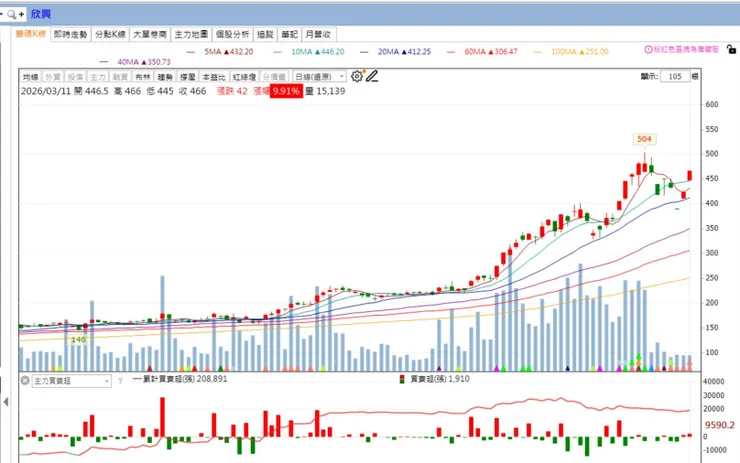The height and width of the screenshot is (463, 740).
Task: Toggle the 主力 overlay button
Action: click(98, 76)
